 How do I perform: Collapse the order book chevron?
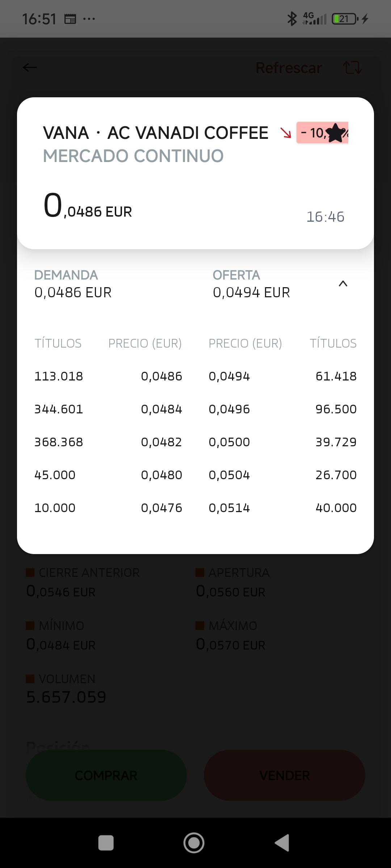[343, 284]
